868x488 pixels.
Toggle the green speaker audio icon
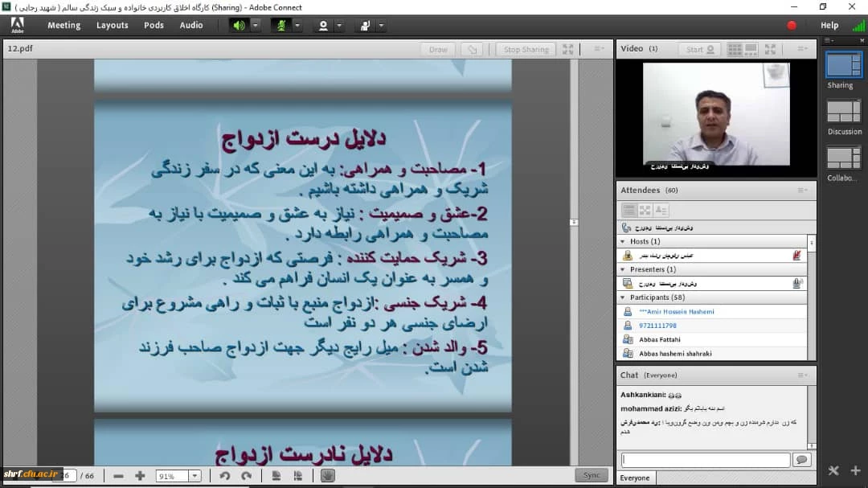(239, 25)
